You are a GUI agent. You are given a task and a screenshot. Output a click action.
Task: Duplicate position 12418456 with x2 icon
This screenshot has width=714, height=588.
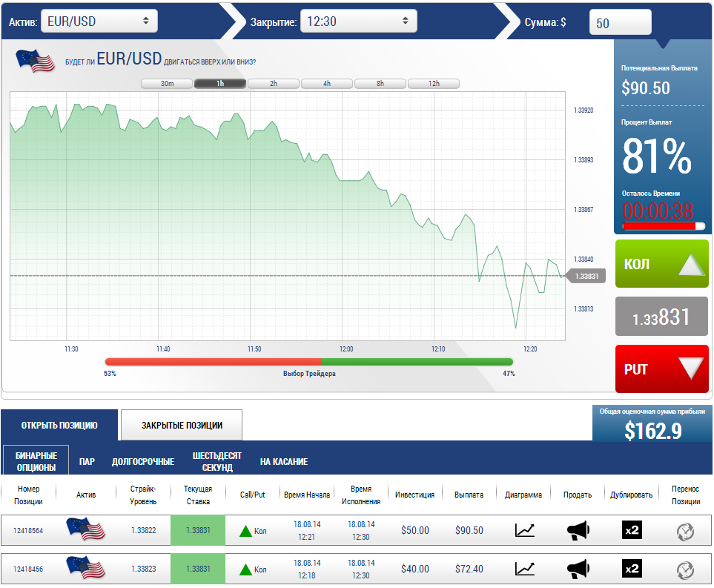[631, 569]
